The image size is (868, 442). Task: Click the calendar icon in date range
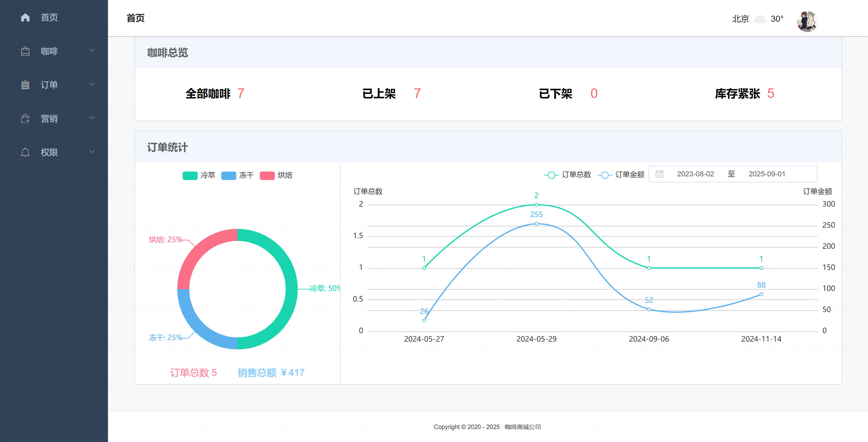click(659, 174)
